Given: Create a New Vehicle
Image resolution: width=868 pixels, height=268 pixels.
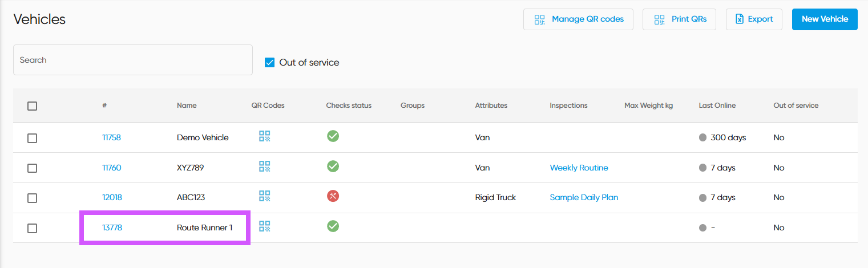Looking at the screenshot, I should pos(824,19).
